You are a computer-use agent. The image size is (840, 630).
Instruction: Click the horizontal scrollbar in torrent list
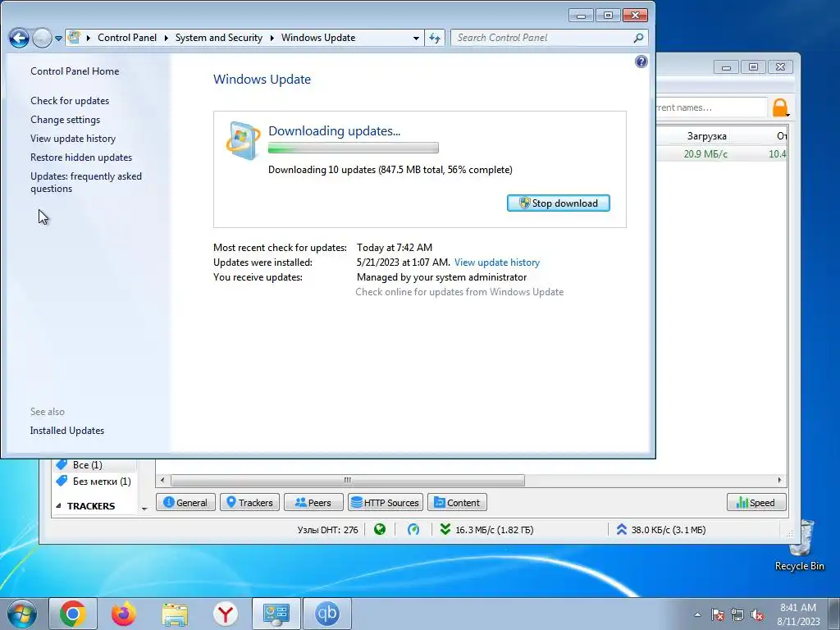pyautogui.click(x=347, y=480)
